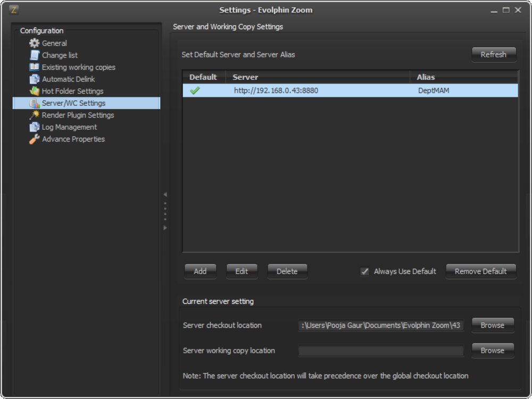The image size is (532, 399).
Task: Click the green default checkmark for DeptMAM
Action: coord(195,90)
